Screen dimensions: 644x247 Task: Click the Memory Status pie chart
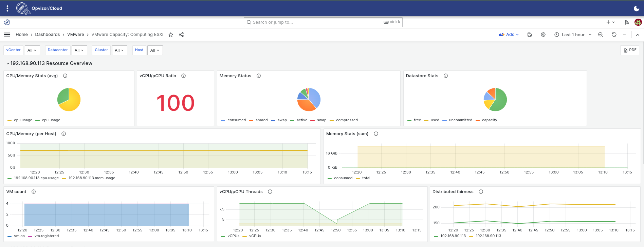[x=309, y=100]
